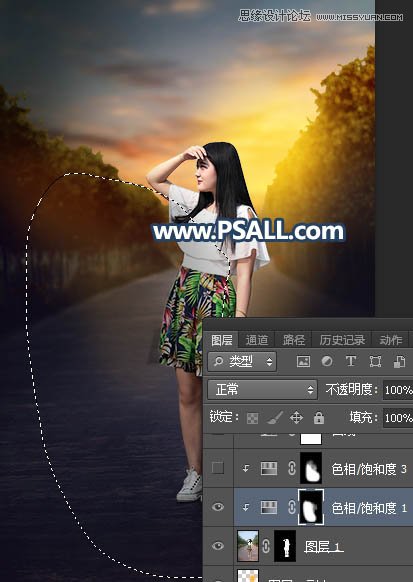This screenshot has width=413, height=582.
Task: Lock all padlock icon
Action: click(319, 418)
